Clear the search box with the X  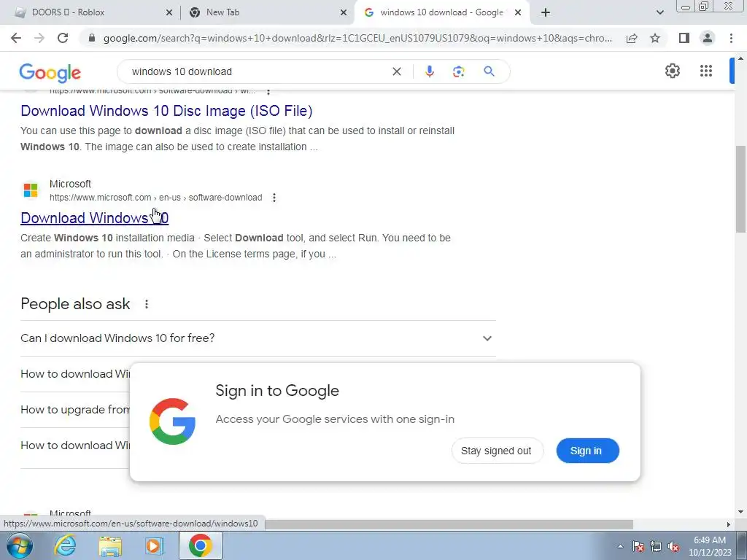click(x=396, y=71)
